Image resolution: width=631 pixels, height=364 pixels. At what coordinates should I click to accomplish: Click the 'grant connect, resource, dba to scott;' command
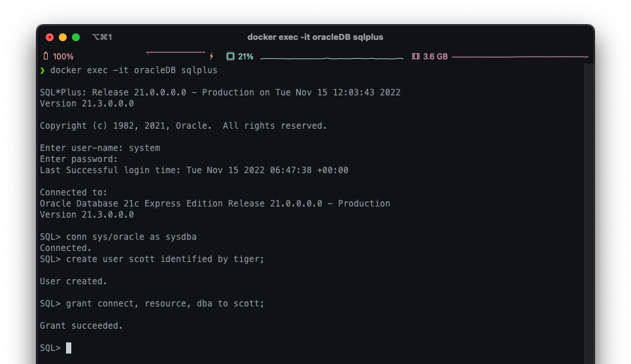(165, 303)
